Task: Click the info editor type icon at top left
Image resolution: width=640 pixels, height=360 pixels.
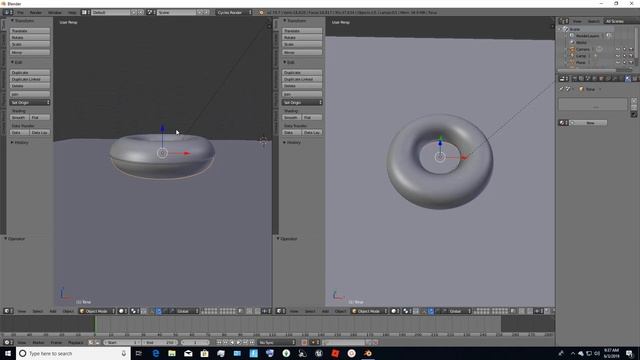Action: [8, 13]
